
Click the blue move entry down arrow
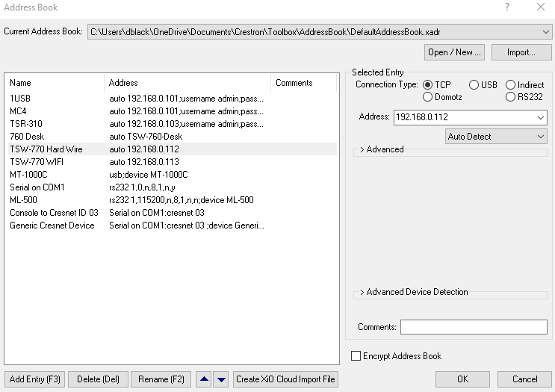[x=221, y=379]
